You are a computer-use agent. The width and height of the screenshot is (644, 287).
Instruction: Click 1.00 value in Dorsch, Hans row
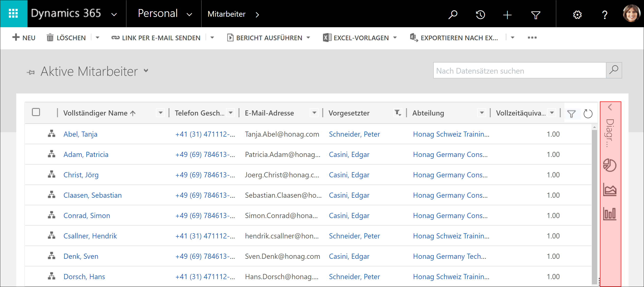pyautogui.click(x=553, y=276)
